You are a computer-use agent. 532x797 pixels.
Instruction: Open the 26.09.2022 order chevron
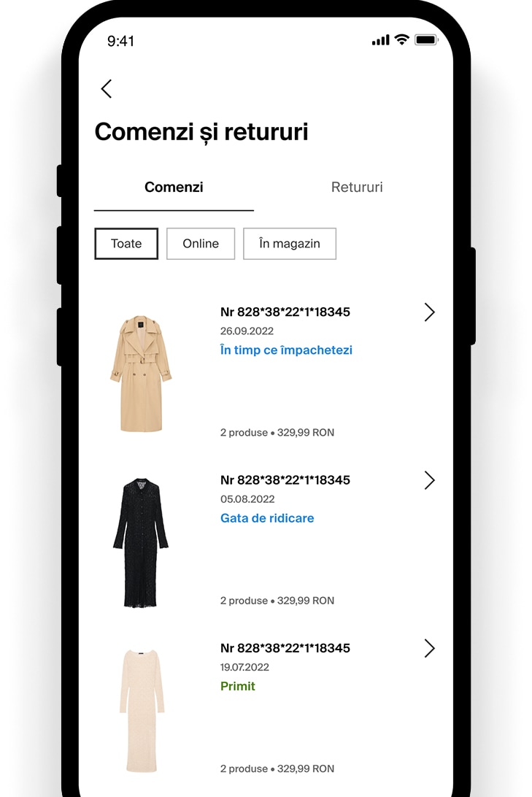coord(429,312)
